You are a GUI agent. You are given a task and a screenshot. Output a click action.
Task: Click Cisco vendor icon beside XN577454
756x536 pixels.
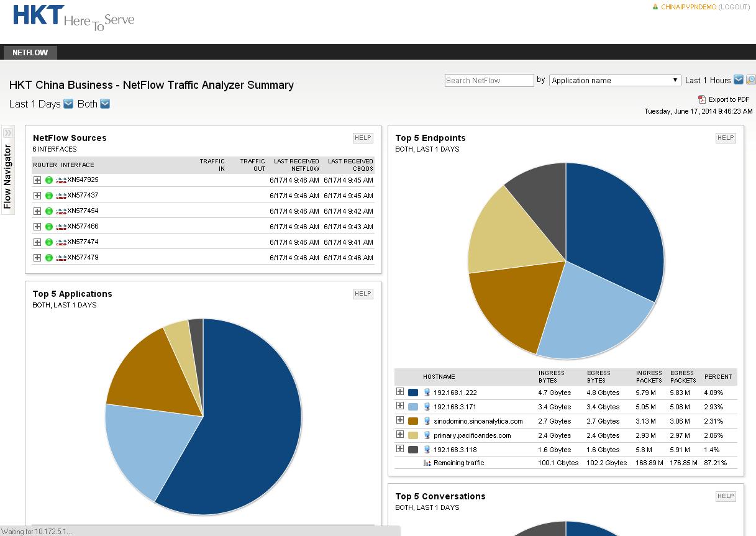[61, 211]
